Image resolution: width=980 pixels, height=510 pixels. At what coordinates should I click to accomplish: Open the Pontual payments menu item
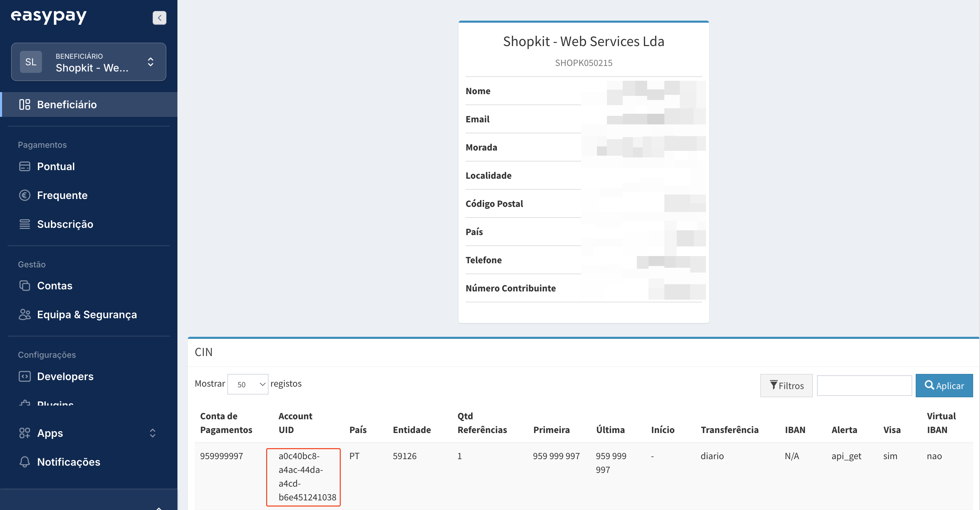click(56, 166)
